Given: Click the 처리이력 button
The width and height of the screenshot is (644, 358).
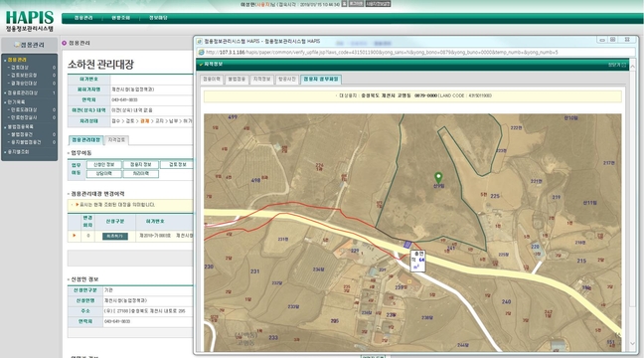Looking at the screenshot, I should point(141,174).
